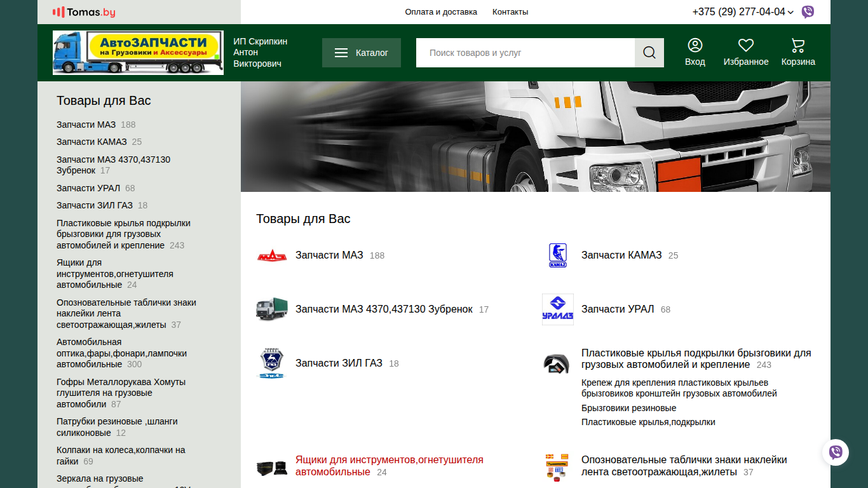Click the KAMAZ brand logo icon
The width and height of the screenshot is (868, 488).
(558, 255)
